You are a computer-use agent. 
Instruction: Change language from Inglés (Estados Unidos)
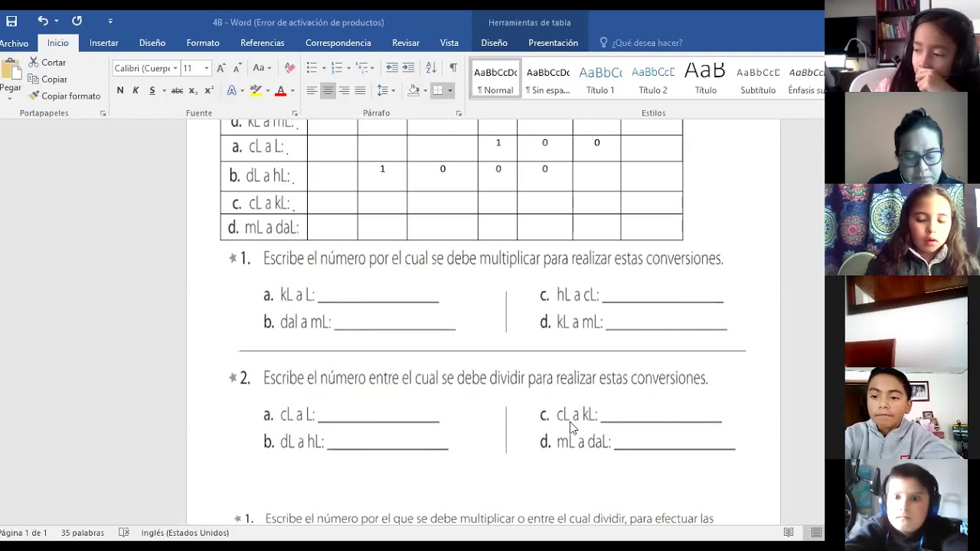(x=185, y=533)
